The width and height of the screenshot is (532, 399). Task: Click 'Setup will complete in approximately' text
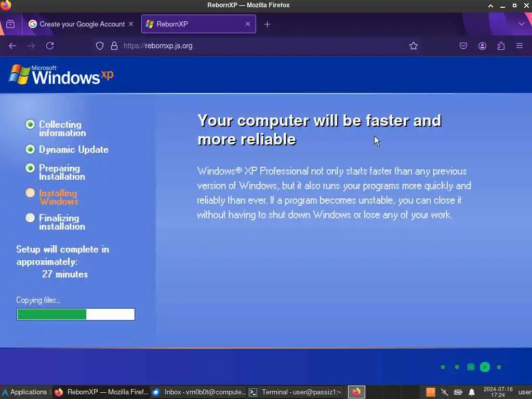(x=63, y=256)
